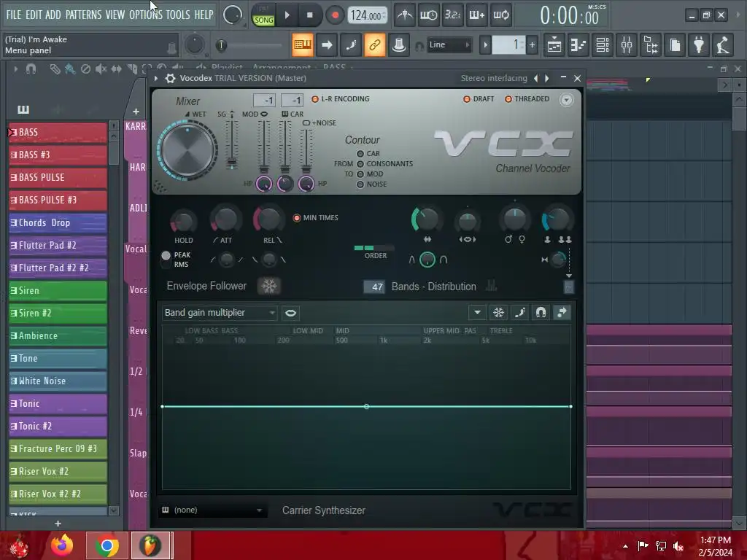Image resolution: width=747 pixels, height=560 pixels.
Task: Click the CAR level fader
Action: (x=285, y=147)
